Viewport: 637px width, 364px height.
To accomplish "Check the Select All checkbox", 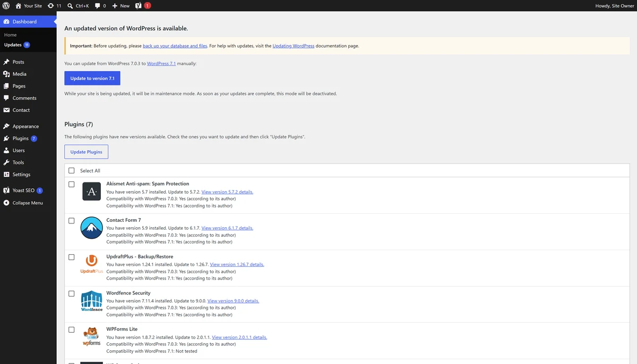I will tap(72, 171).
